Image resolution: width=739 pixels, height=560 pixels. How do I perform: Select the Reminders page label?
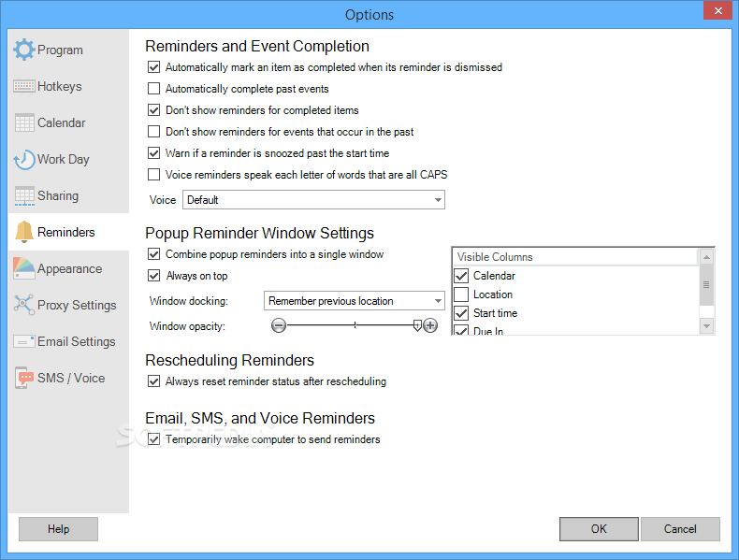[66, 232]
